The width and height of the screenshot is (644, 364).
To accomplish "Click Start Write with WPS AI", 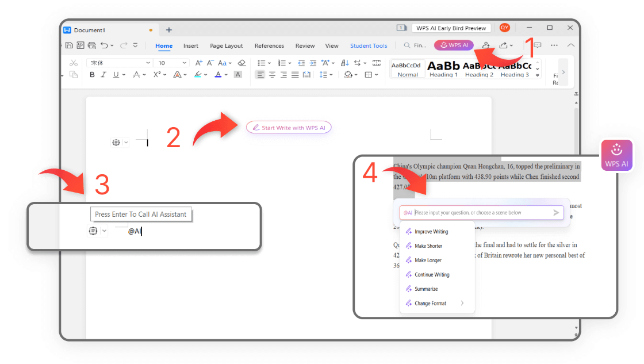I will point(289,127).
